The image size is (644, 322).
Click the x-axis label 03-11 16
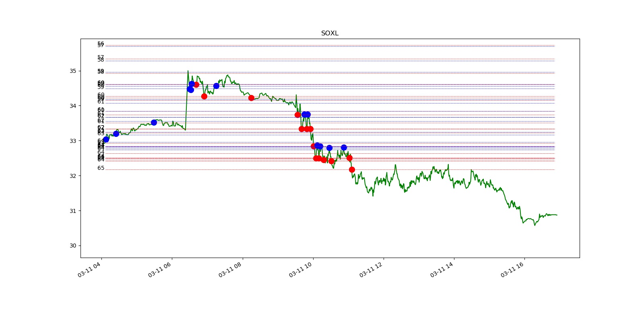pyautogui.click(x=512, y=269)
